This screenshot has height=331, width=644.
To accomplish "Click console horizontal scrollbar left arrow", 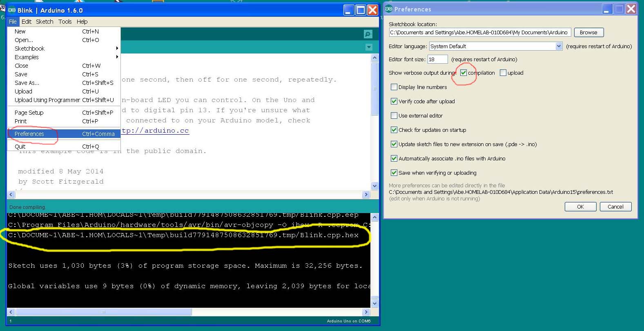I will (11, 312).
